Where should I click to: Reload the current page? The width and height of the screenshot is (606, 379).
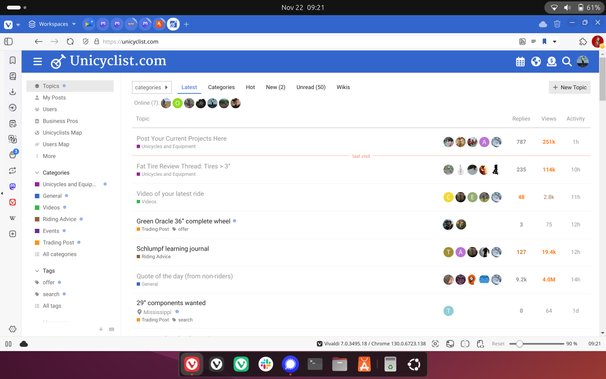(x=70, y=41)
